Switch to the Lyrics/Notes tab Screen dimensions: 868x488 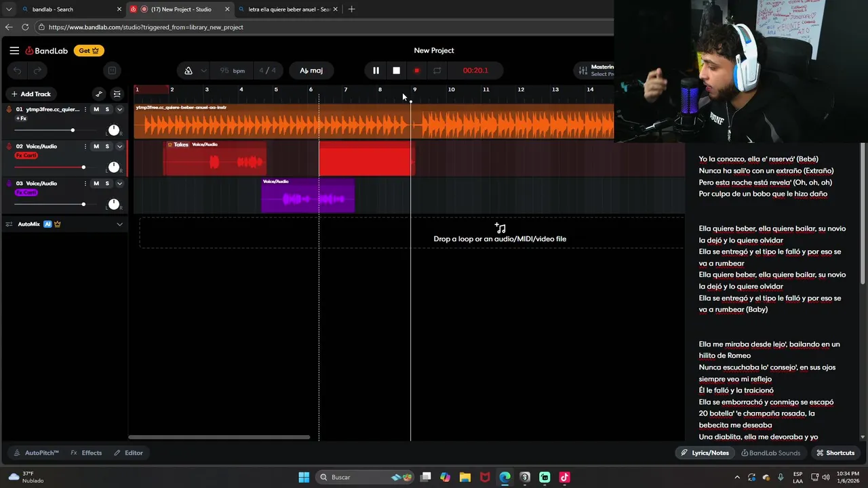(x=705, y=453)
